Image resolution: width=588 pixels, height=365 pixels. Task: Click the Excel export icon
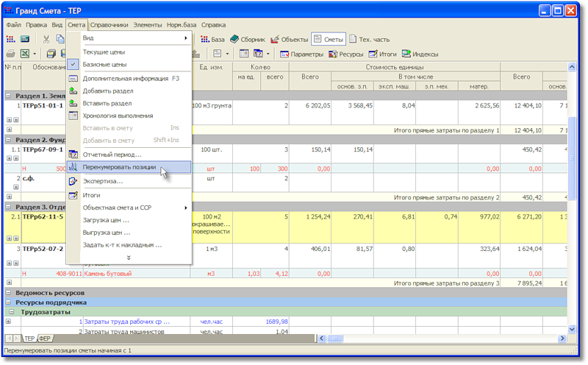point(25,54)
